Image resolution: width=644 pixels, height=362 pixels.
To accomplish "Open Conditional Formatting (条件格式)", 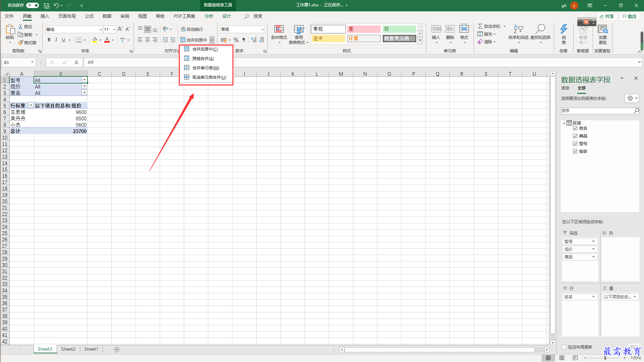I will pos(279,34).
